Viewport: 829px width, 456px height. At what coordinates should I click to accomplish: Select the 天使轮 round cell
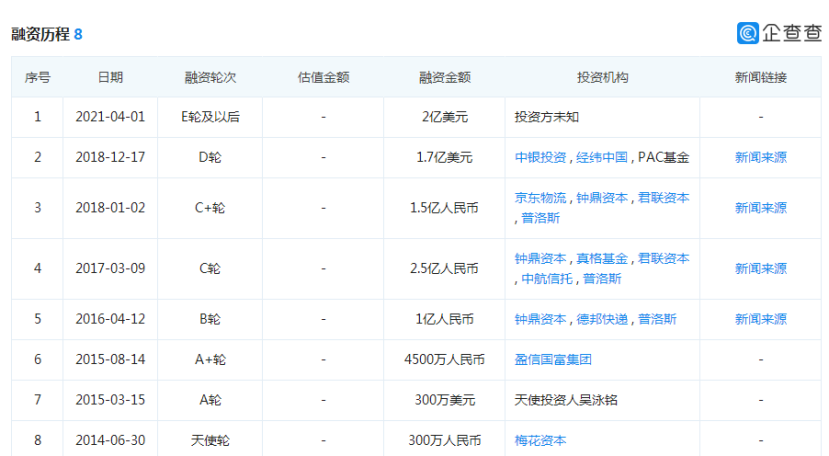pos(210,440)
